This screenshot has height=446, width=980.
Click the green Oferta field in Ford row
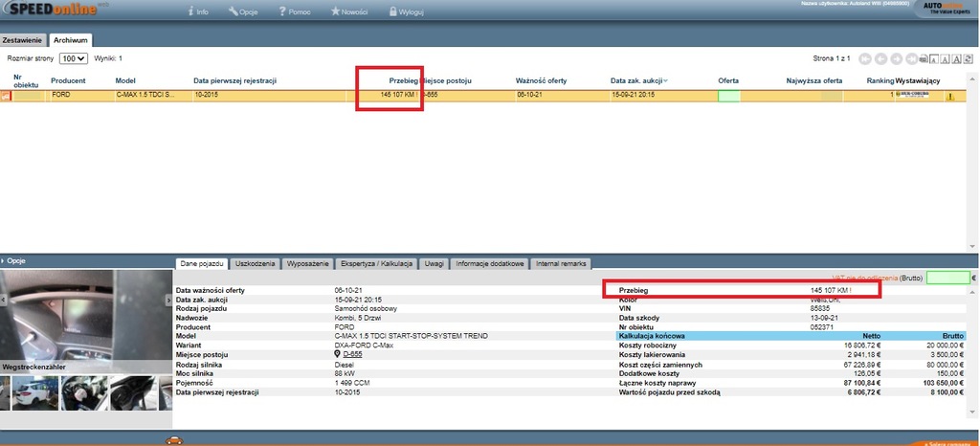729,96
